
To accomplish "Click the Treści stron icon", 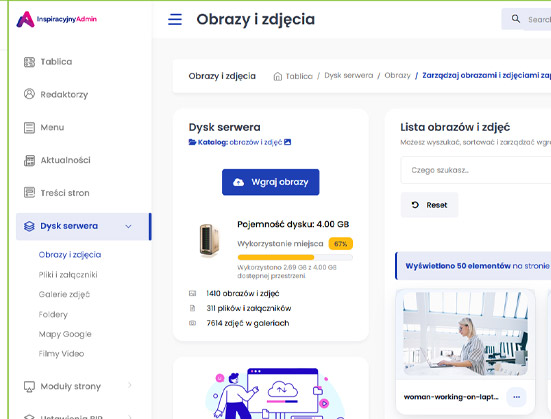I will pos(29,193).
